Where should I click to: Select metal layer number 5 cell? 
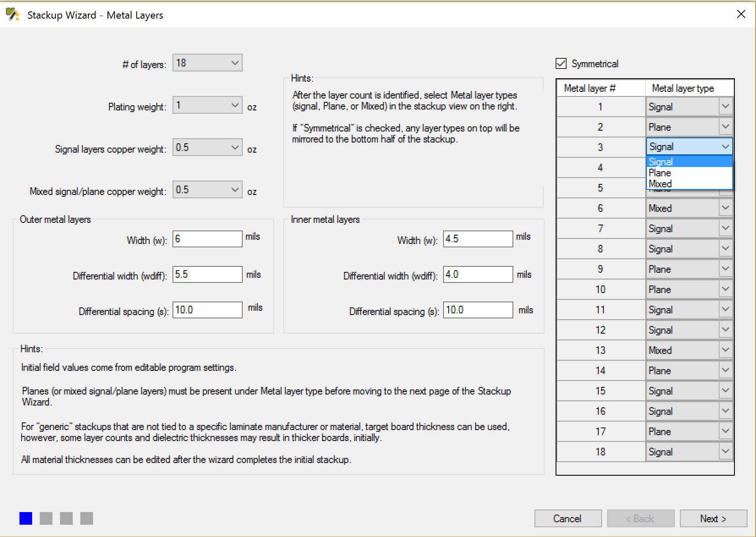[x=601, y=188]
